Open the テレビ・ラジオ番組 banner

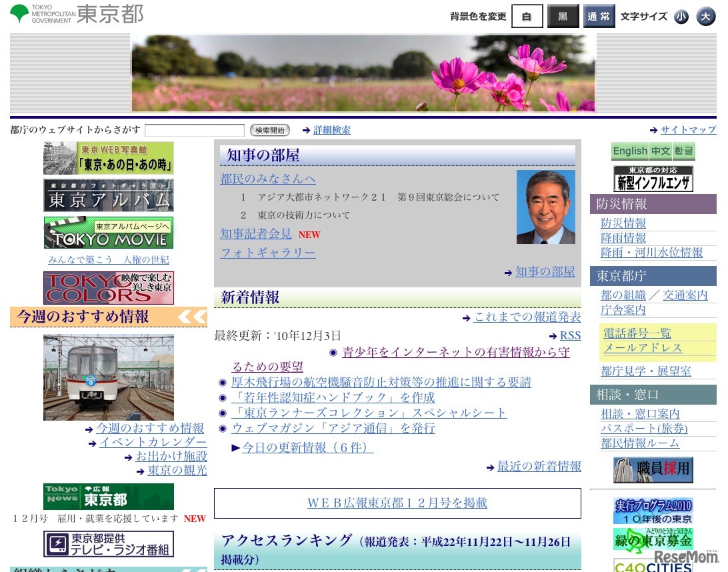point(109,544)
